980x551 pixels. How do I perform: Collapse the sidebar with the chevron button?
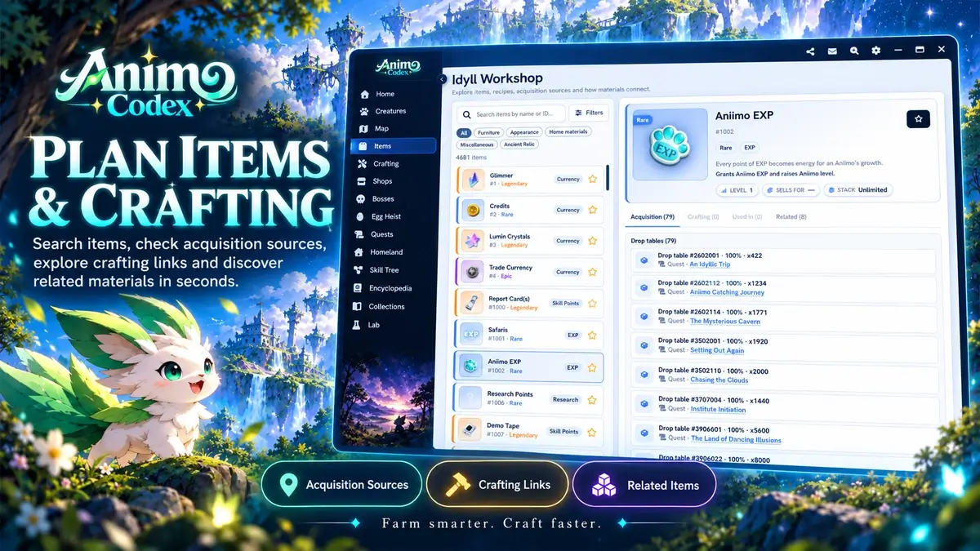(x=443, y=79)
